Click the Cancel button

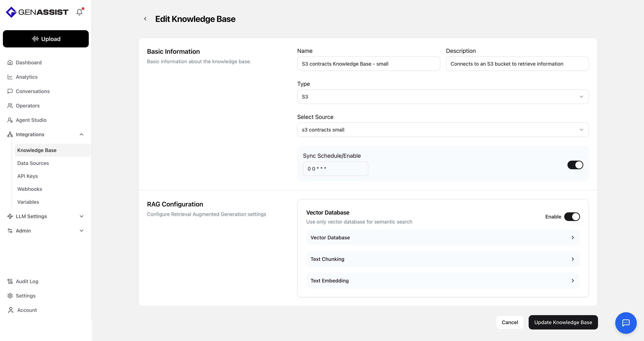[510, 322]
